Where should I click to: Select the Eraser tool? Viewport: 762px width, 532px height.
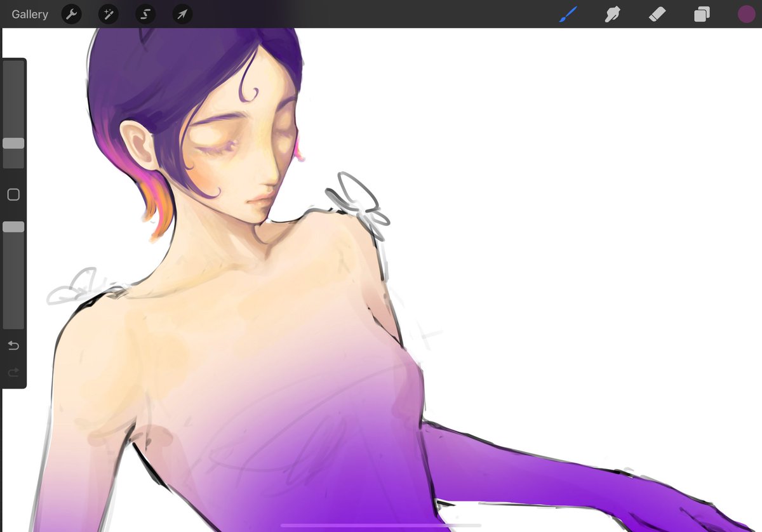coord(657,14)
